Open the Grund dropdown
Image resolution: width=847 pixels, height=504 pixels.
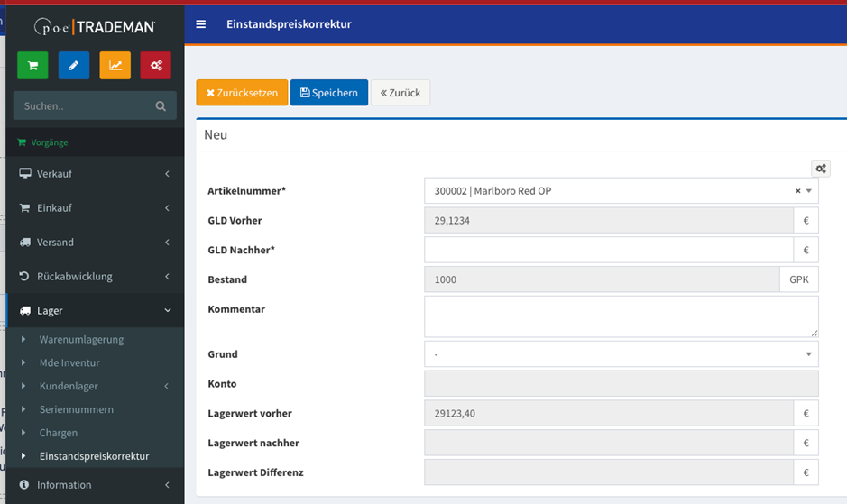pyautogui.click(x=621, y=353)
